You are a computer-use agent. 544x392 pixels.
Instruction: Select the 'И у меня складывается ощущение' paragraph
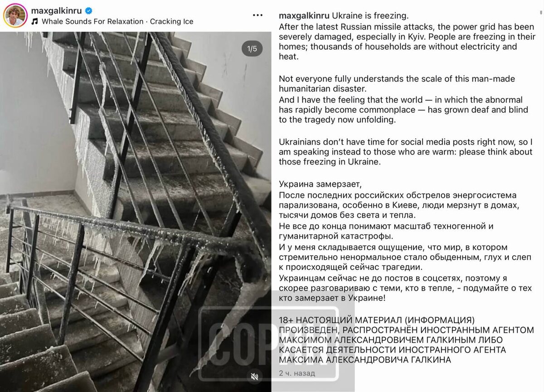coord(405,257)
